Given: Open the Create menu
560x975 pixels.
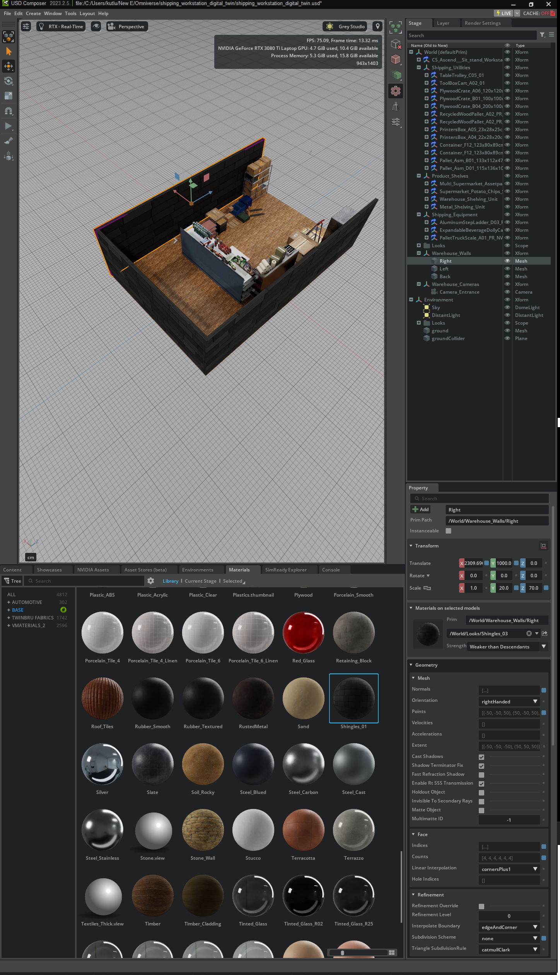Looking at the screenshot, I should point(33,13).
